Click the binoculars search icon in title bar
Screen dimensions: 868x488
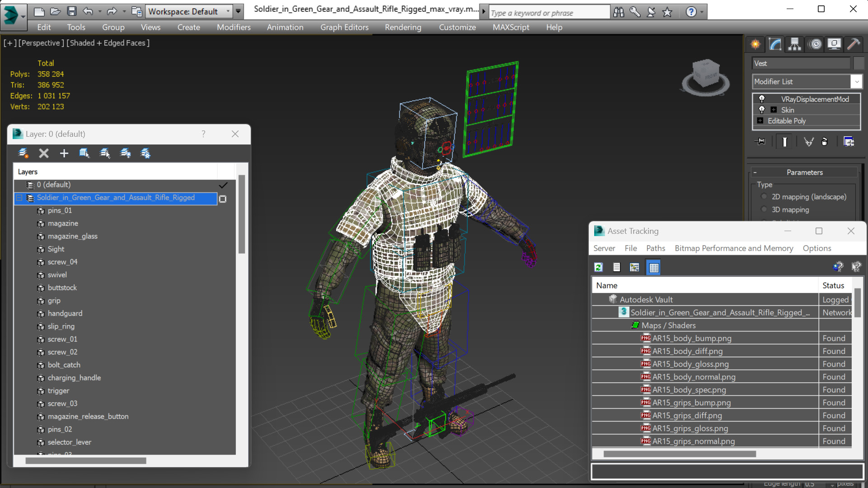tap(619, 12)
